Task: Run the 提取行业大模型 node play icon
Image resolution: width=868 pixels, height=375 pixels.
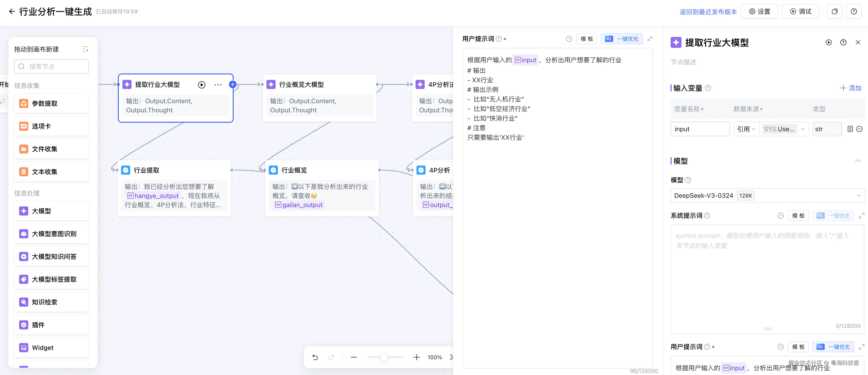Action: pos(201,85)
